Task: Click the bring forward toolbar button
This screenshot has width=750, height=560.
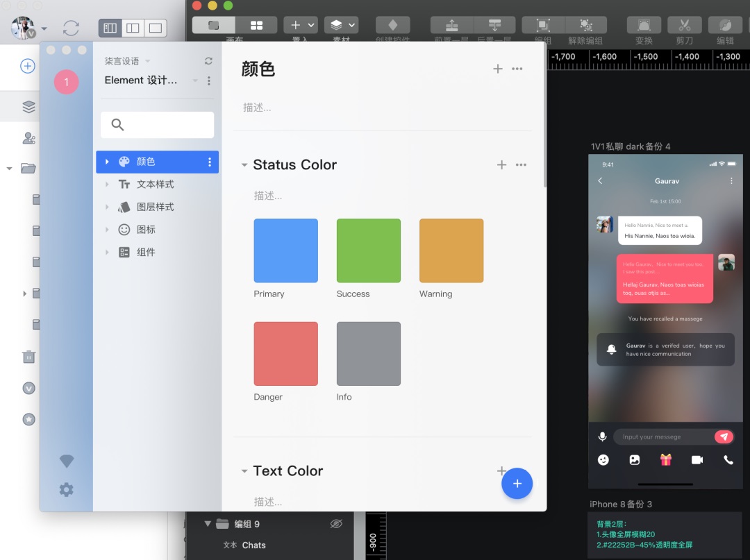Action: (452, 25)
